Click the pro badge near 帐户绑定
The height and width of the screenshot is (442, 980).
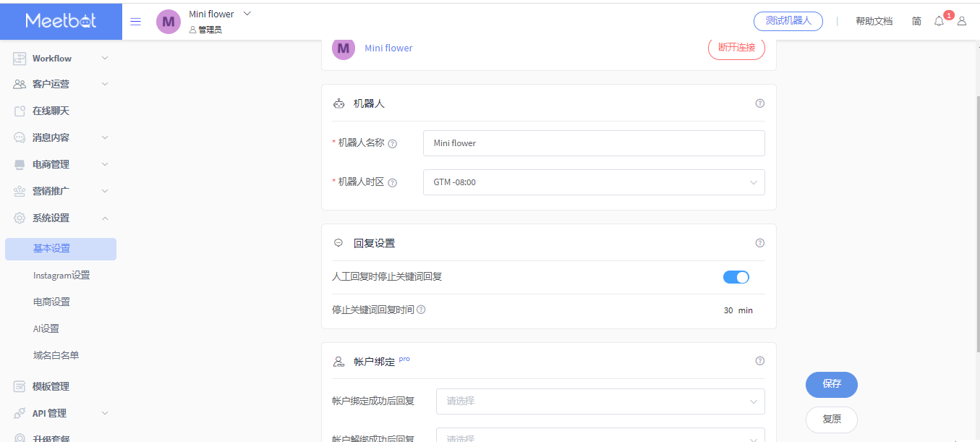pos(404,359)
